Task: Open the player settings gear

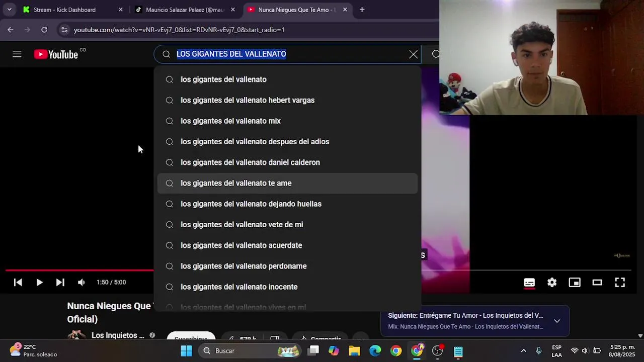Action: click(552, 283)
